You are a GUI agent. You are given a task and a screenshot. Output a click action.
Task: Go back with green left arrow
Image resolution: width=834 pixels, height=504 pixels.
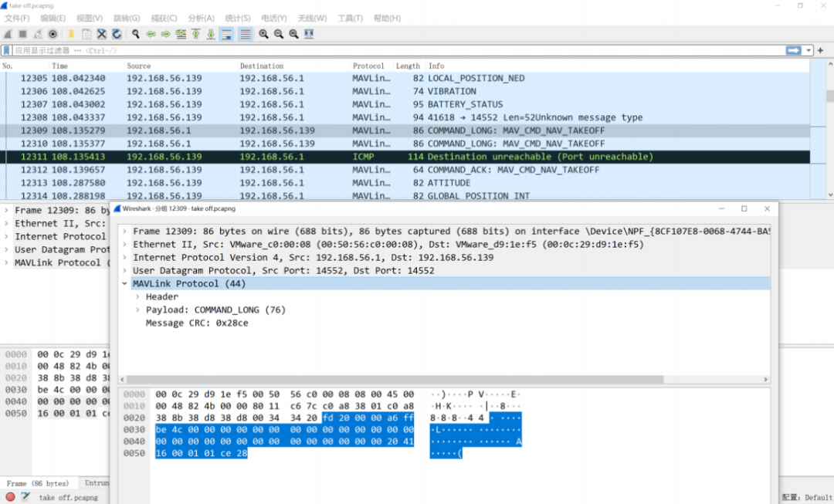pos(151,34)
